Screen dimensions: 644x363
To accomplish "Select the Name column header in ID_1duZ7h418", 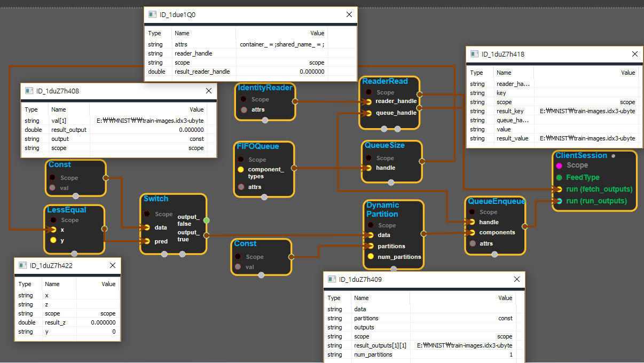I will click(504, 73).
